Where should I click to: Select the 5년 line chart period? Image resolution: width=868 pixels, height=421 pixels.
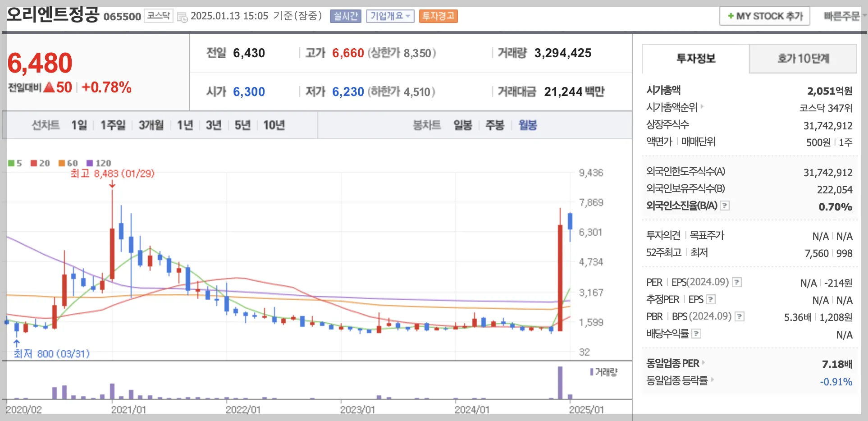pos(242,125)
